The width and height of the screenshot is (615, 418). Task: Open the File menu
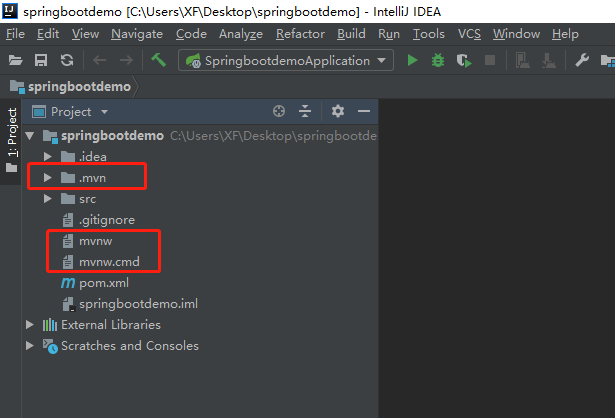point(15,34)
